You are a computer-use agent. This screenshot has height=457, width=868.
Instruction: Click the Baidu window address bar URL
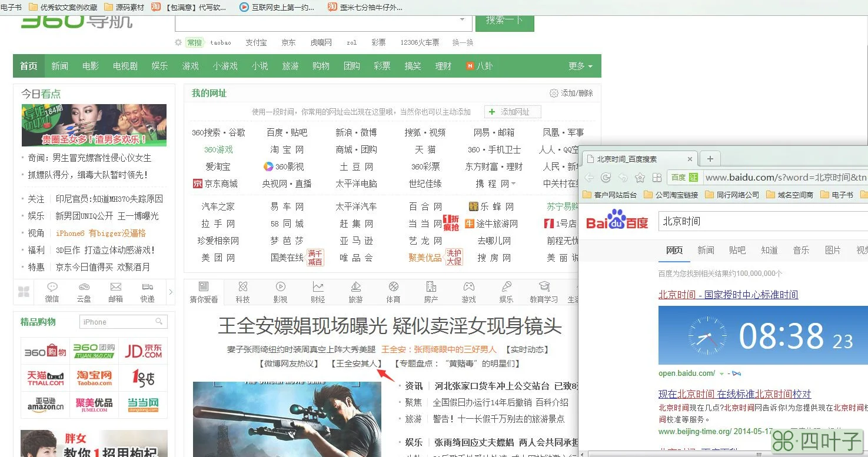click(x=785, y=177)
